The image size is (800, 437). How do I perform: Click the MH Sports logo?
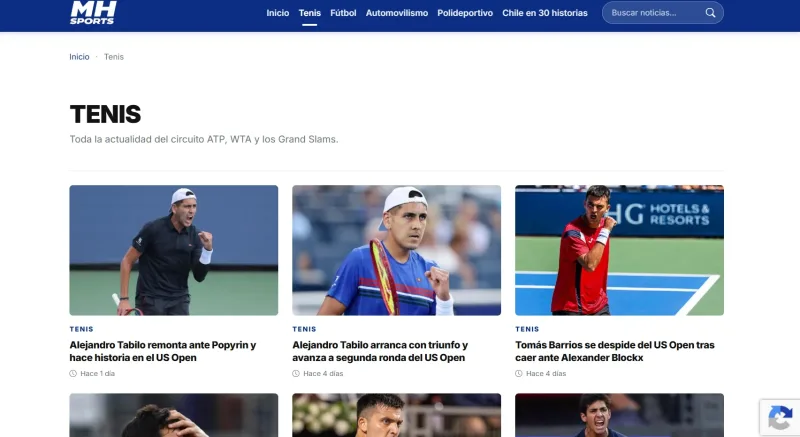pyautogui.click(x=93, y=13)
